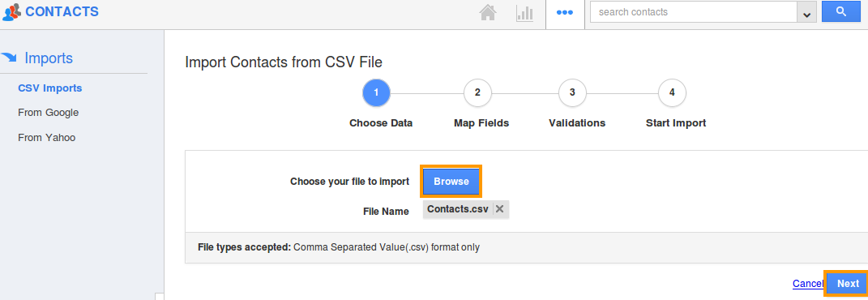Image resolution: width=868 pixels, height=300 pixels.
Task: Open the home icon in top bar
Action: (488, 13)
